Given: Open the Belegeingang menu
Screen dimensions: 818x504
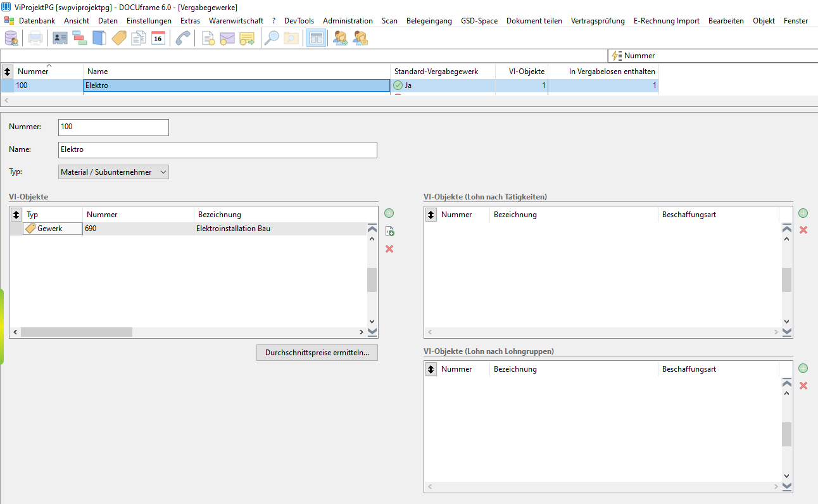Looking at the screenshot, I should click(429, 21).
